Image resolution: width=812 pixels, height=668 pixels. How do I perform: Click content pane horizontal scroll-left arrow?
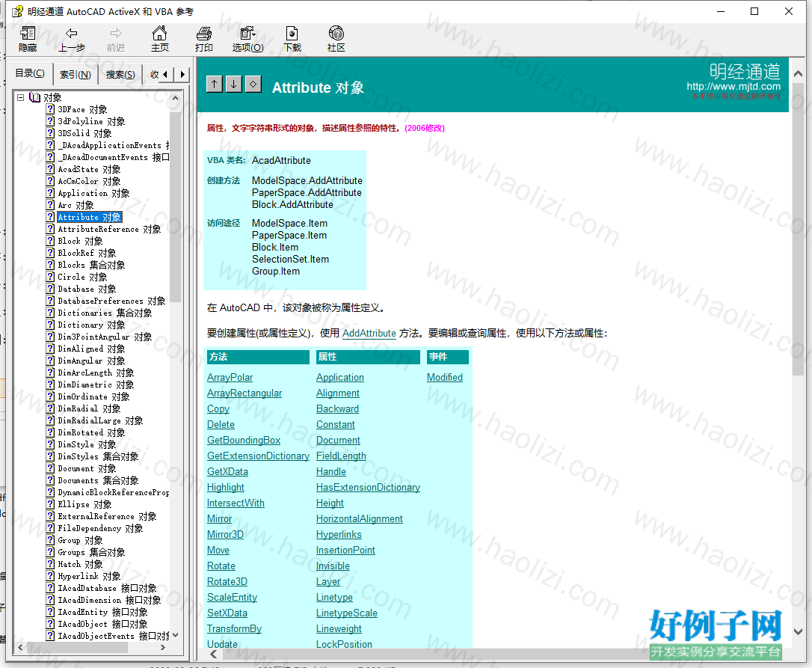tap(213, 654)
